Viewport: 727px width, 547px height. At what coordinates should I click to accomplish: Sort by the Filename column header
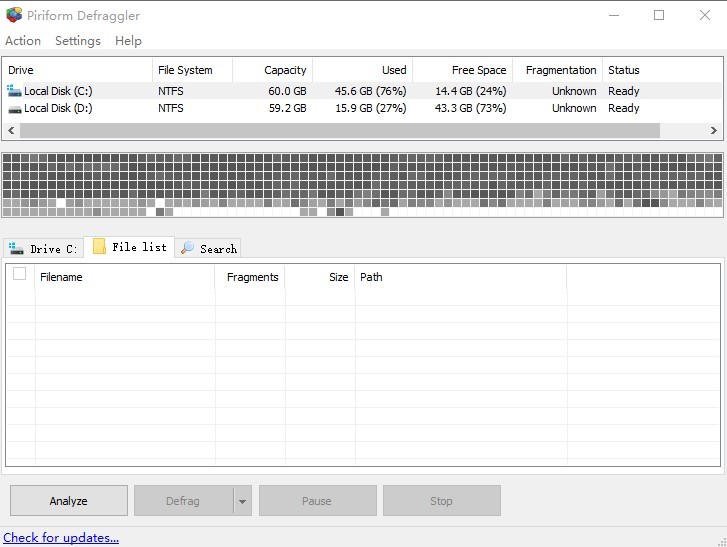[x=125, y=277]
